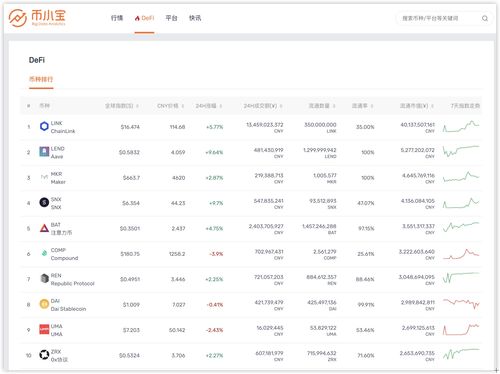Click MKR price $663.7
The height and width of the screenshot is (374, 500).
[x=131, y=178]
